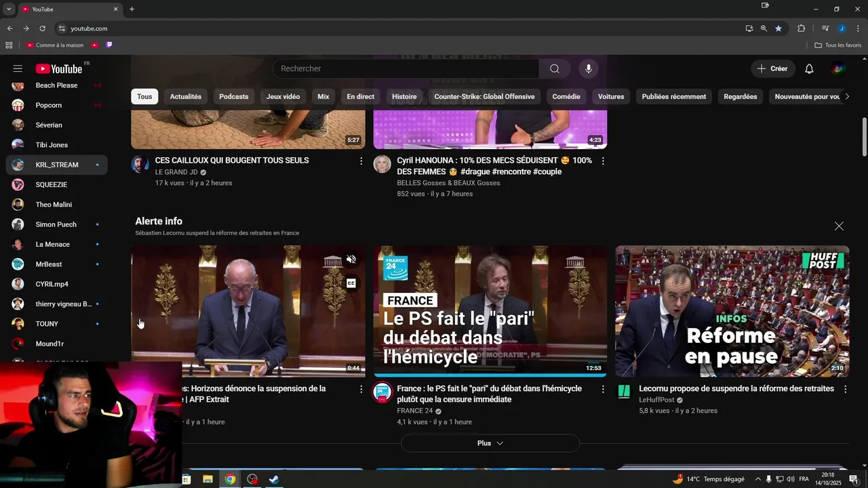868x488 pixels.
Task: Open the Cyril HANOUNA video title
Action: pos(494,166)
